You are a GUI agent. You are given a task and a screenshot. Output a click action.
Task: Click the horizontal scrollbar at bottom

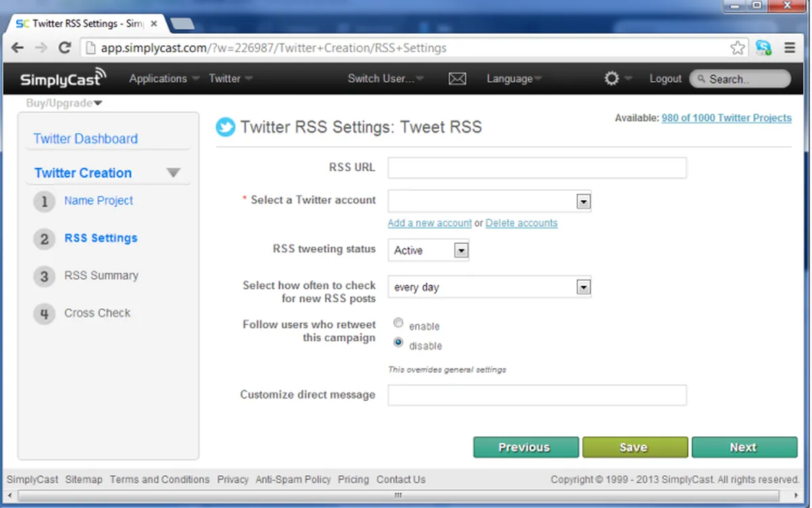tap(398, 495)
